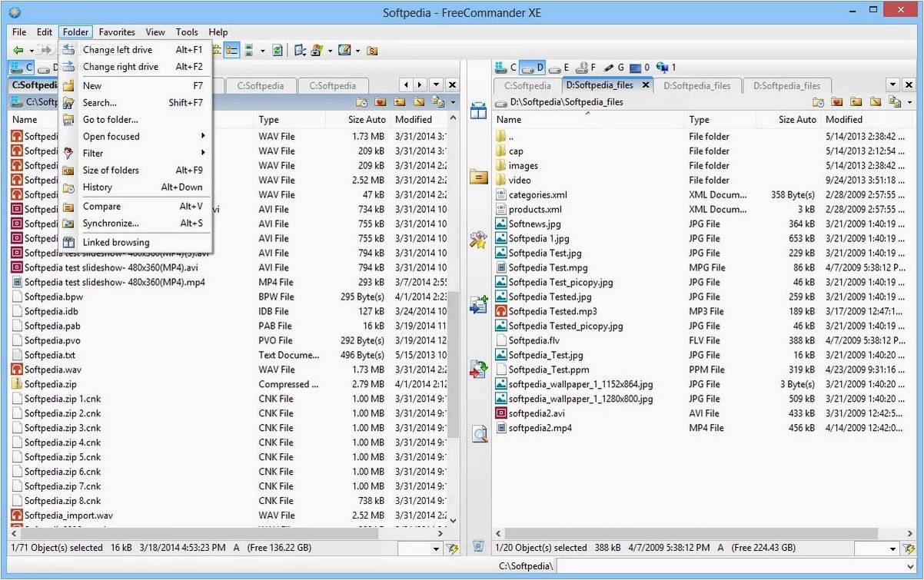924x580 pixels.
Task: Click the move files icon in middle splitter
Action: click(479, 370)
